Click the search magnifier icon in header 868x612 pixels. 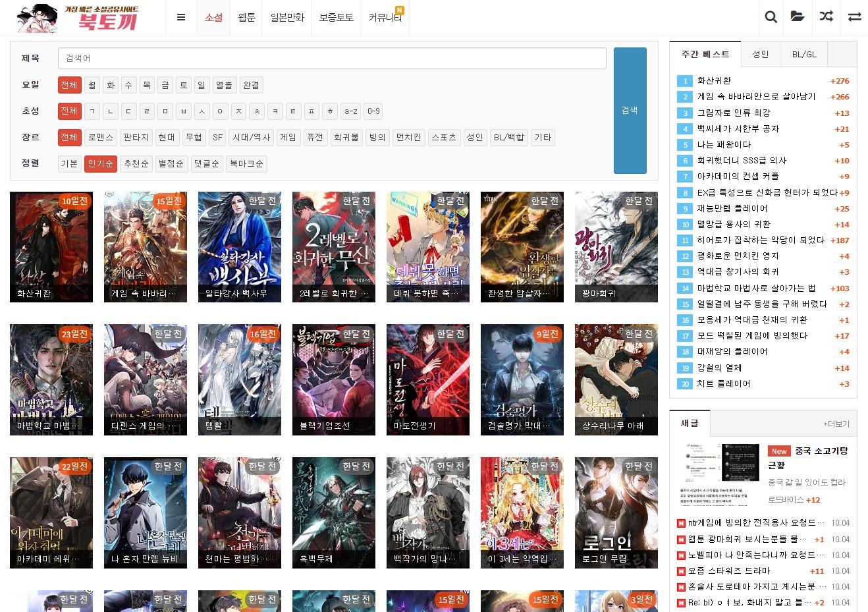tap(771, 17)
